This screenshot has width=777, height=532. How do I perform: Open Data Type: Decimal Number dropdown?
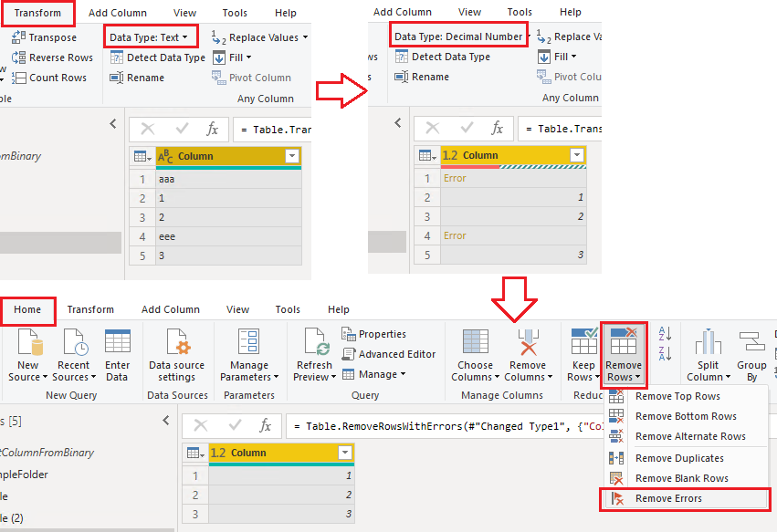pos(461,37)
